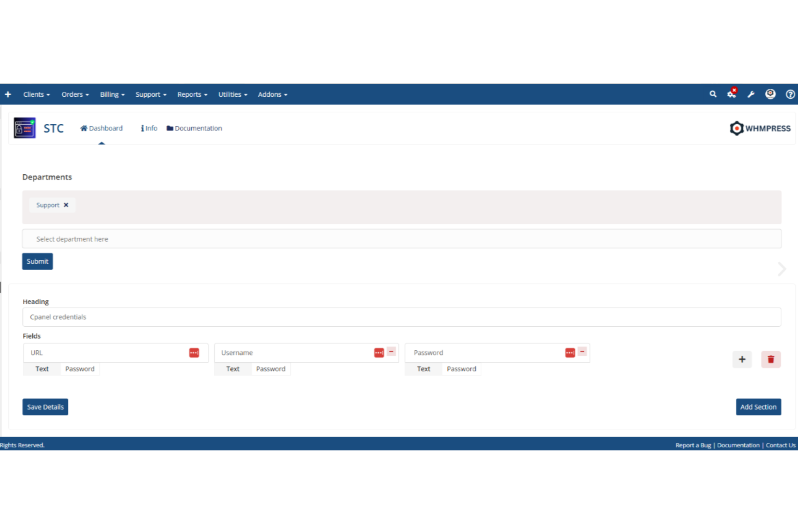Open the Addons dropdown menu
798x532 pixels.
tap(272, 94)
